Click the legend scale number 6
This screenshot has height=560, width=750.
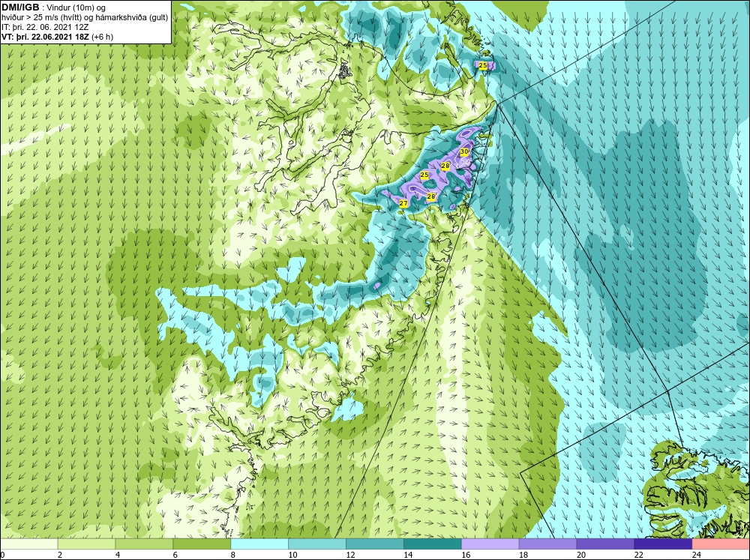(175, 555)
